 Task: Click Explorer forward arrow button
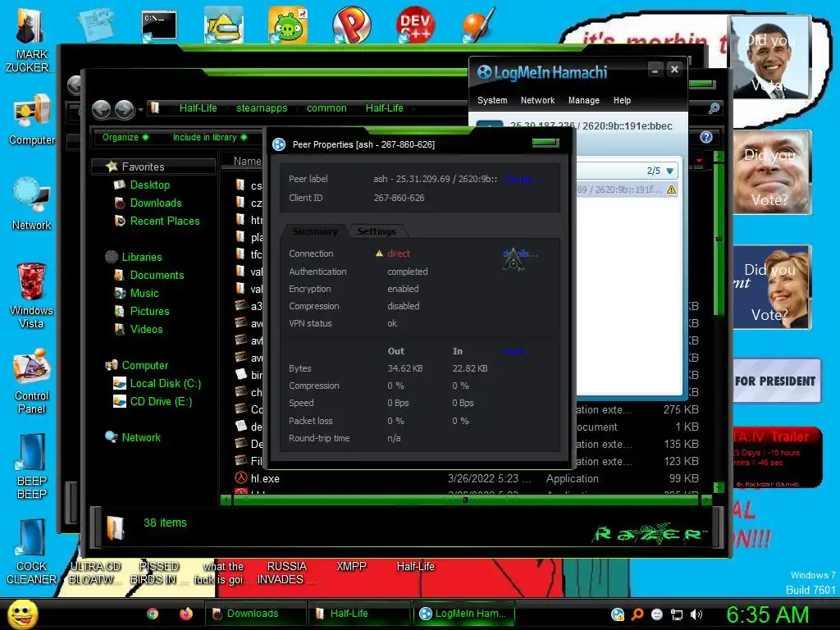tap(125, 109)
